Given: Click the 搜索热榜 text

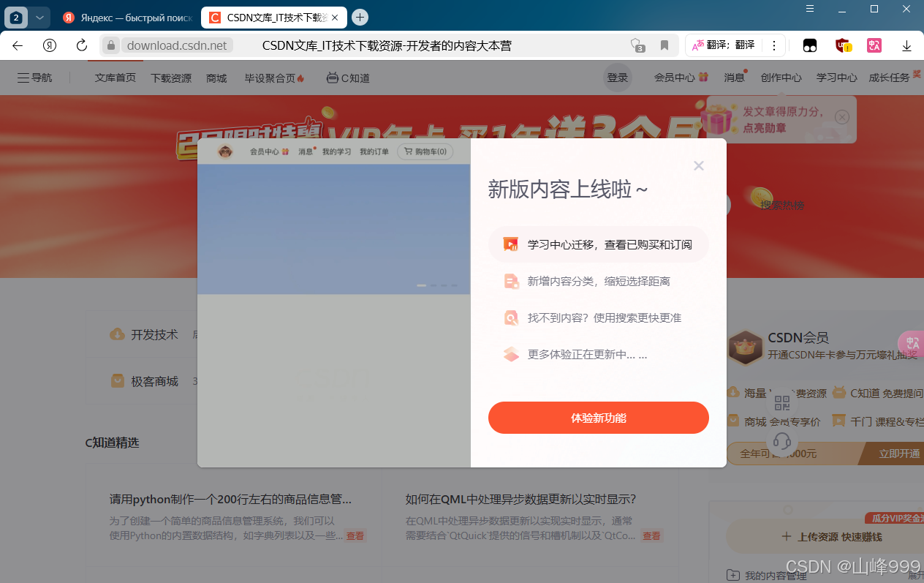Looking at the screenshot, I should coord(782,206).
